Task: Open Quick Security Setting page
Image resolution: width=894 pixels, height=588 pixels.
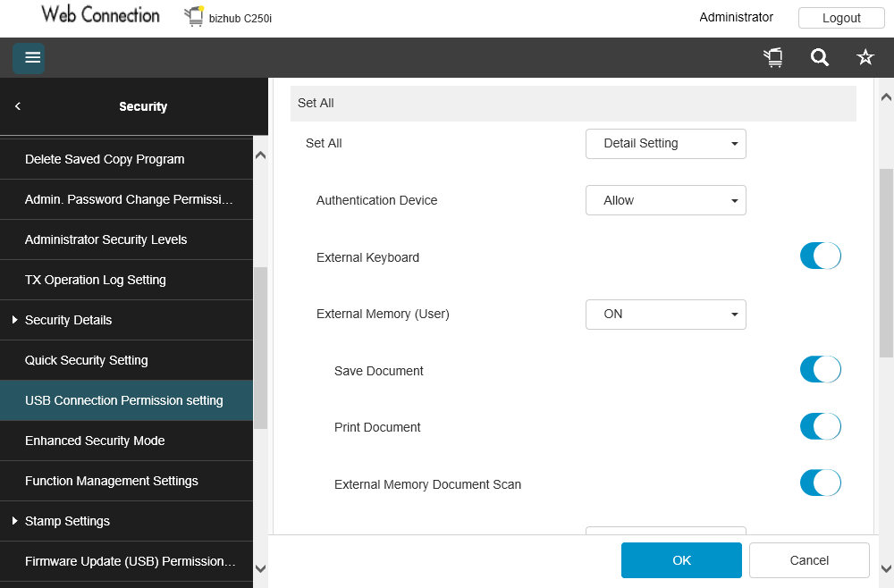Action: point(86,360)
